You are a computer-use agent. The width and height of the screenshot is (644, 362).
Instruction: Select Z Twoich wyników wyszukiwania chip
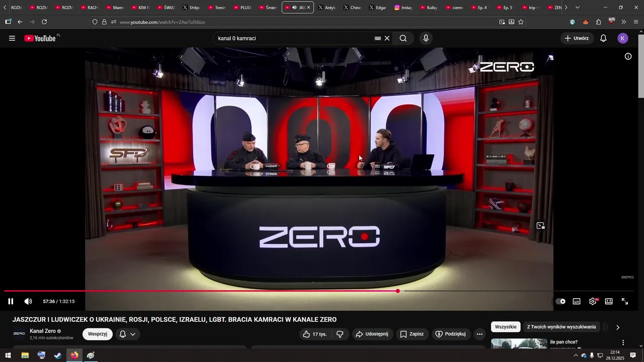coord(561,327)
